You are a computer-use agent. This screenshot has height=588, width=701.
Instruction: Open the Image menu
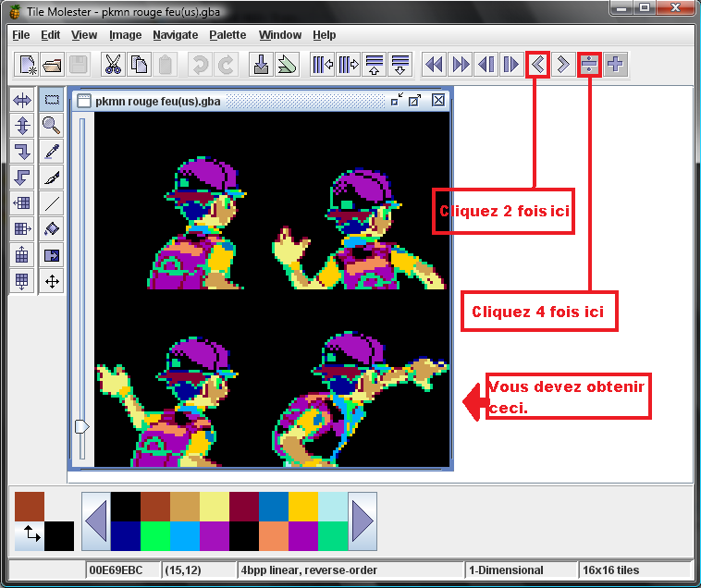[125, 35]
